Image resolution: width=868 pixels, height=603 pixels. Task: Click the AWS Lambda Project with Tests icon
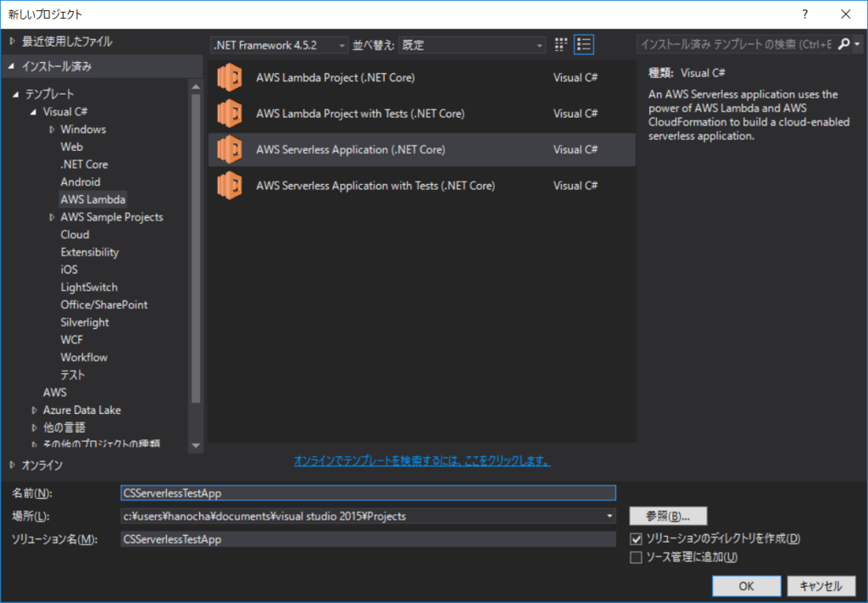pos(229,114)
